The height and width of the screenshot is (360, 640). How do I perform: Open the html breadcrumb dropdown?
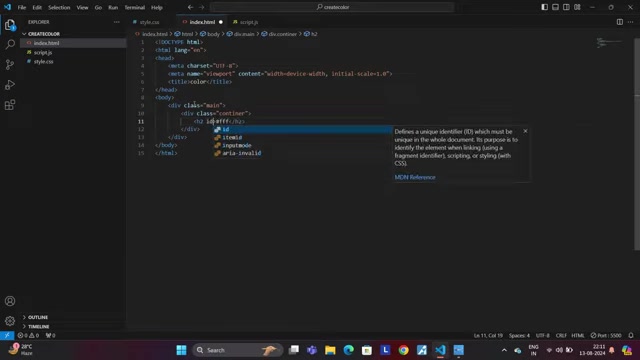[x=184, y=34]
